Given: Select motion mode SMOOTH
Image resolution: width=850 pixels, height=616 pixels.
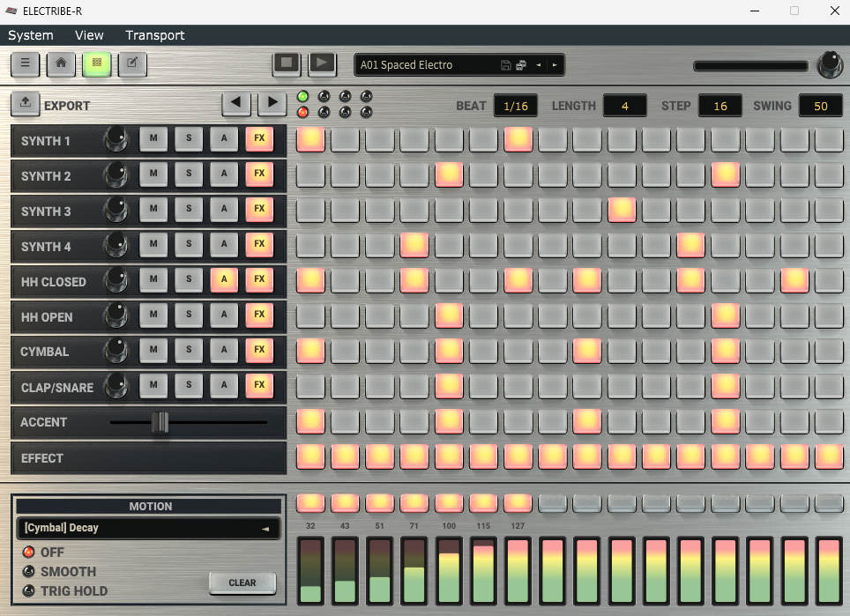Looking at the screenshot, I should pos(29,572).
